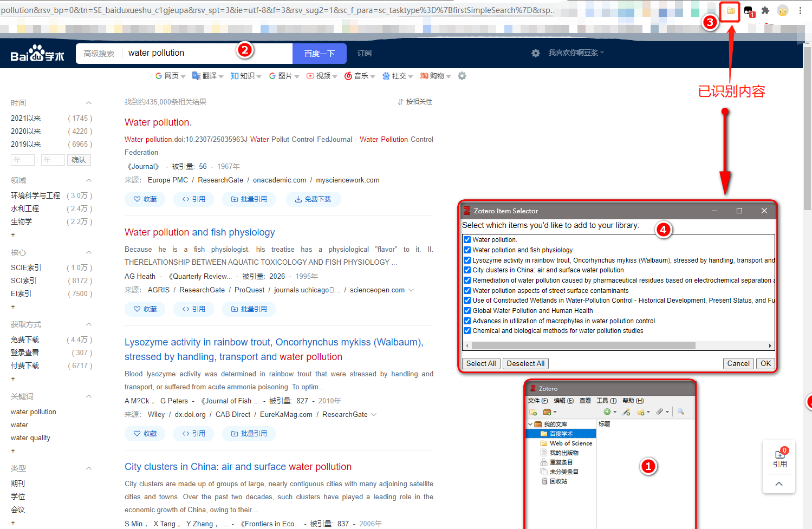
Task: Collapse the 核心 filter section
Action: point(89,252)
